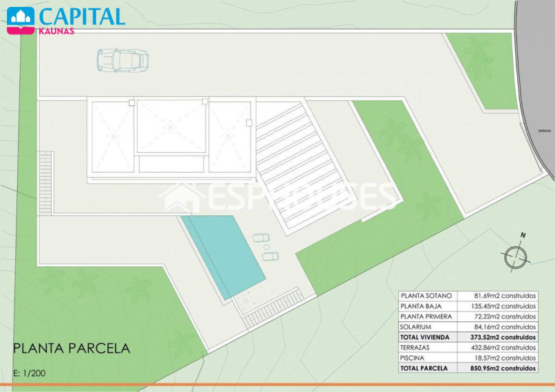This screenshot has height=392, width=555.
Task: Click the TOTAL VIVIENDA table row
Action: click(468, 337)
